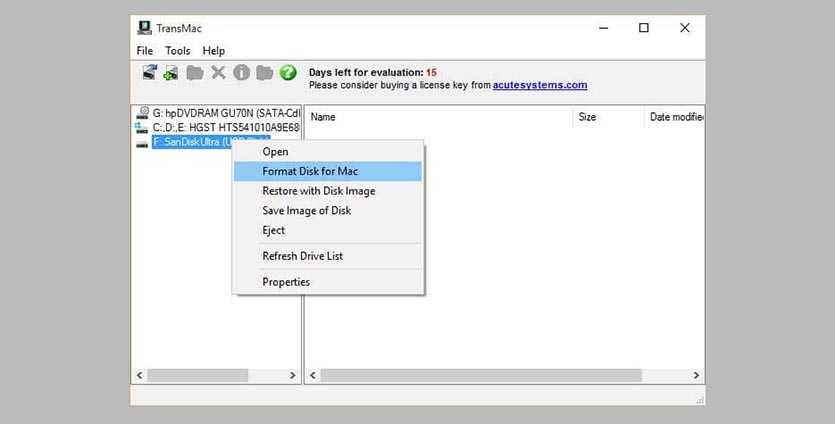Select Save Image of Disk option

pyautogui.click(x=306, y=211)
